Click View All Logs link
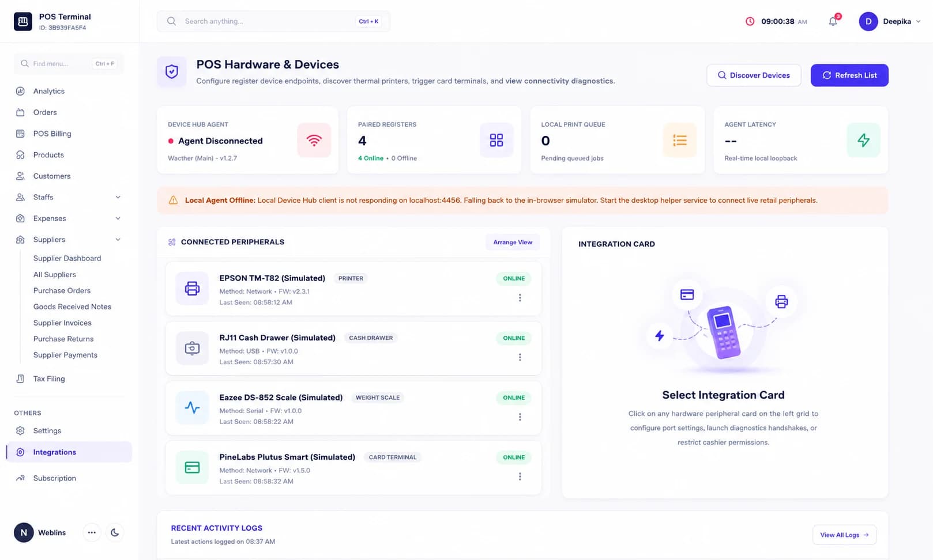 pyautogui.click(x=844, y=535)
